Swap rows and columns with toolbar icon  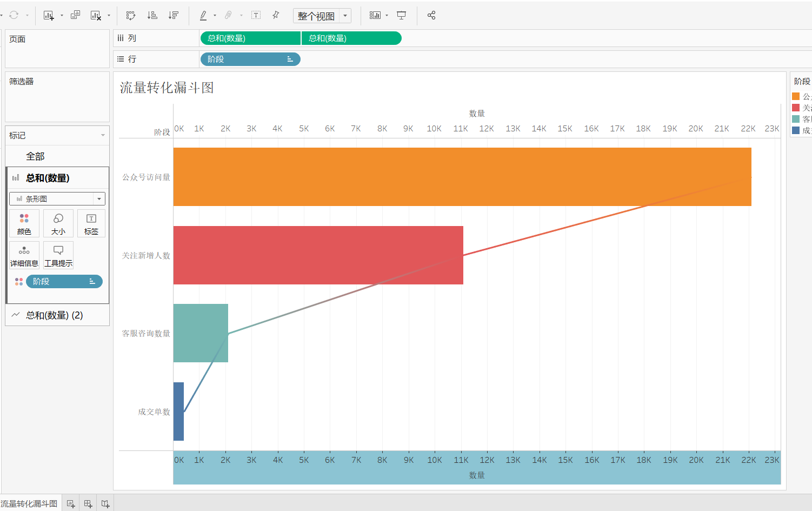131,15
